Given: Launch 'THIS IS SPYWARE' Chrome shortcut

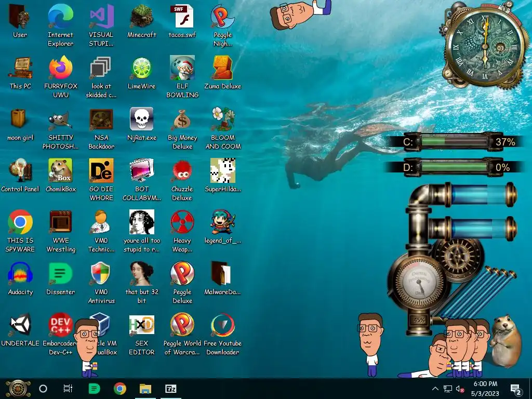Looking at the screenshot, I should click(x=20, y=232).
